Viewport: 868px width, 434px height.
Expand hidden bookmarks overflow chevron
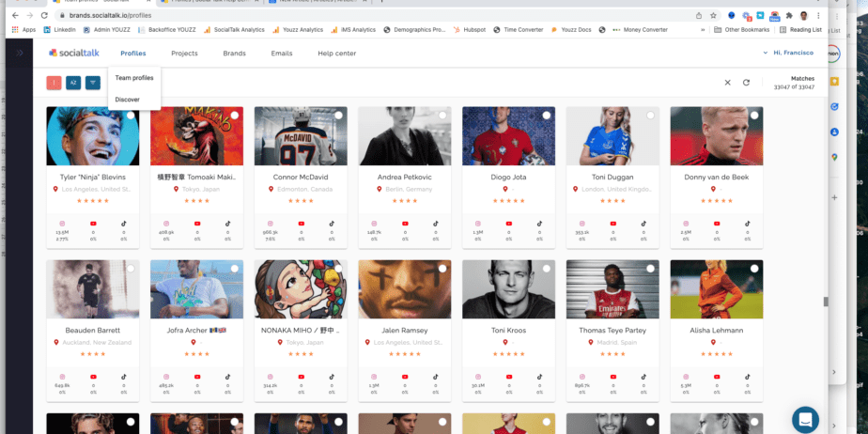(x=703, y=30)
